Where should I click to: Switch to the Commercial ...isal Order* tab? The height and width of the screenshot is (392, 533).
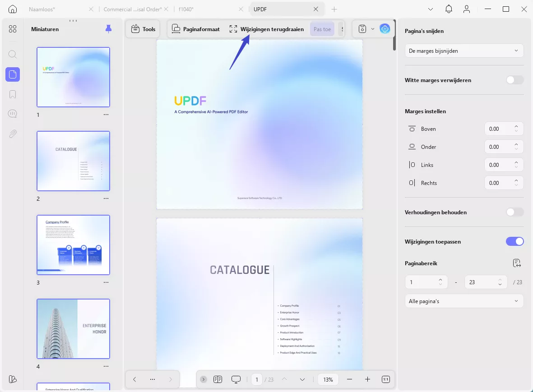(133, 9)
